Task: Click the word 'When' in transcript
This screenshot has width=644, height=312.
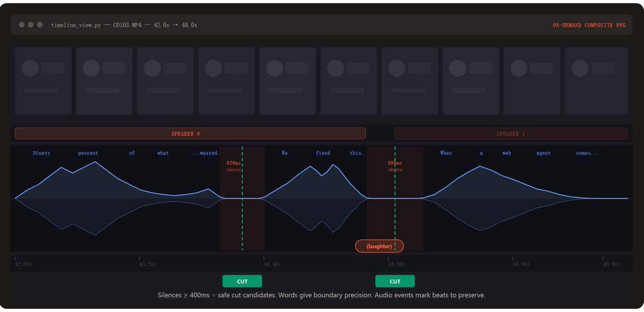Action: coord(446,153)
